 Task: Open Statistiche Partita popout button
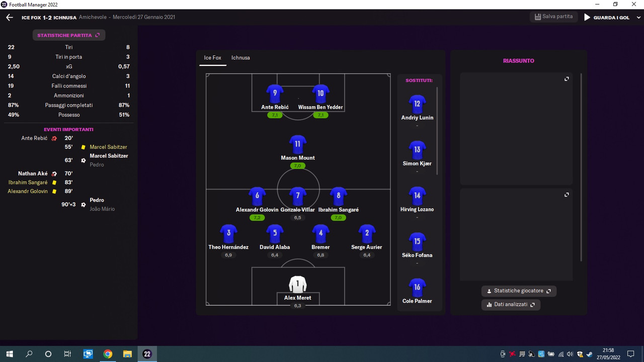pyautogui.click(x=68, y=35)
